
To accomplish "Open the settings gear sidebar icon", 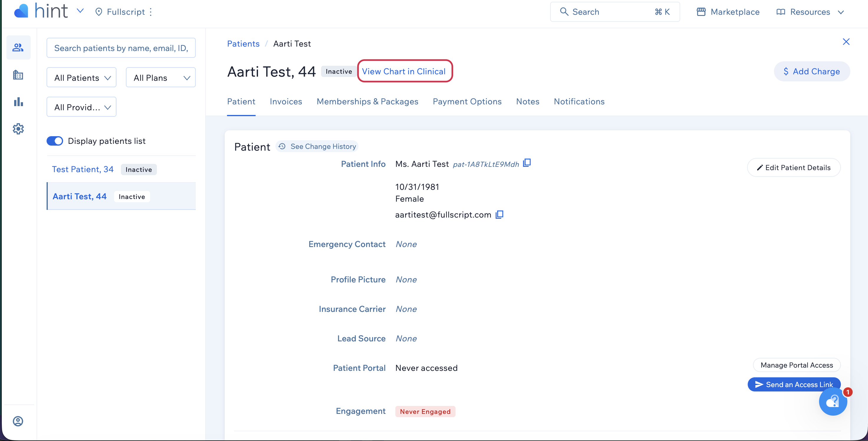I will point(18,129).
